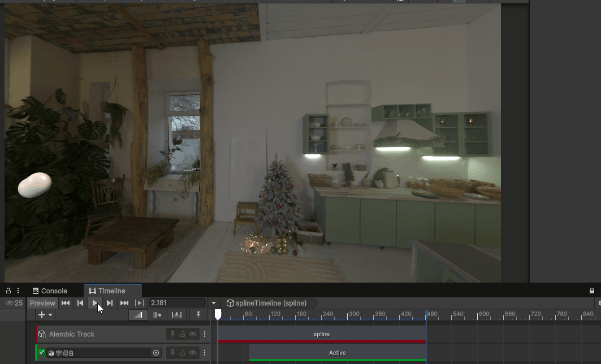Advance to the next frame

pos(110,303)
